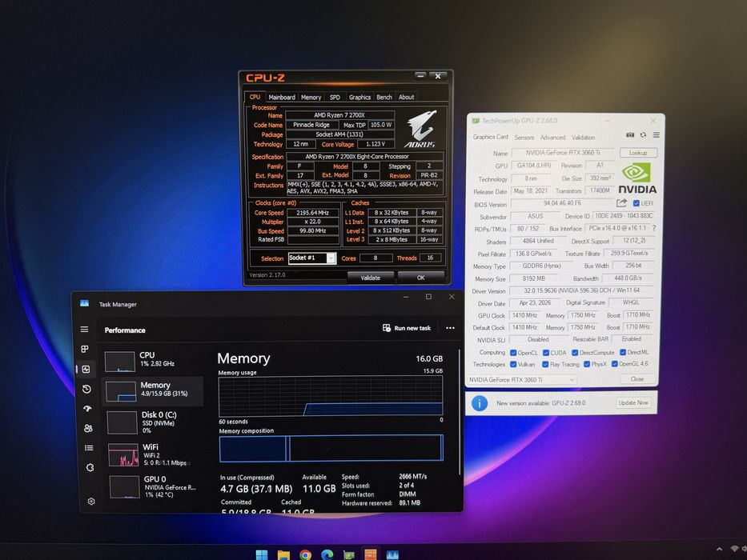Open the Task Manager hamburger navigation menu
The image size is (747, 560).
pos(84,329)
